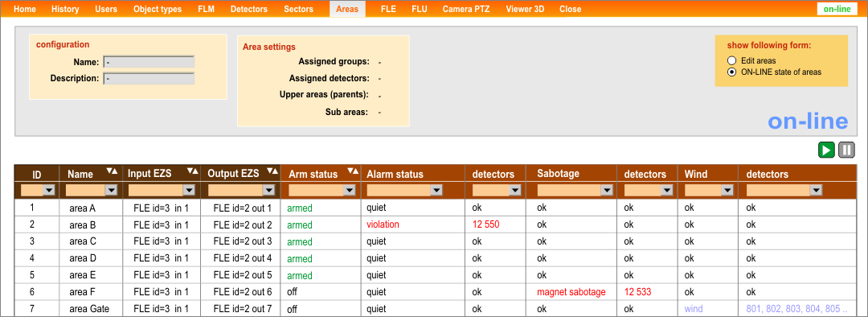Click 'FLE id=2 out 4' cell

pos(243,258)
